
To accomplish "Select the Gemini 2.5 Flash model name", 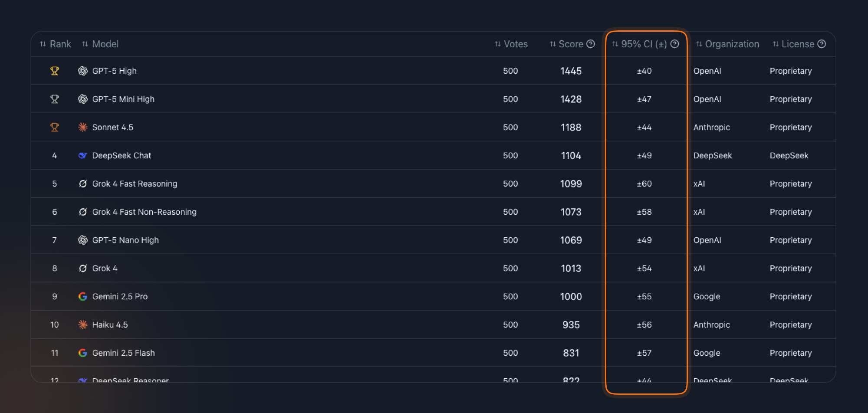I will click(x=123, y=353).
